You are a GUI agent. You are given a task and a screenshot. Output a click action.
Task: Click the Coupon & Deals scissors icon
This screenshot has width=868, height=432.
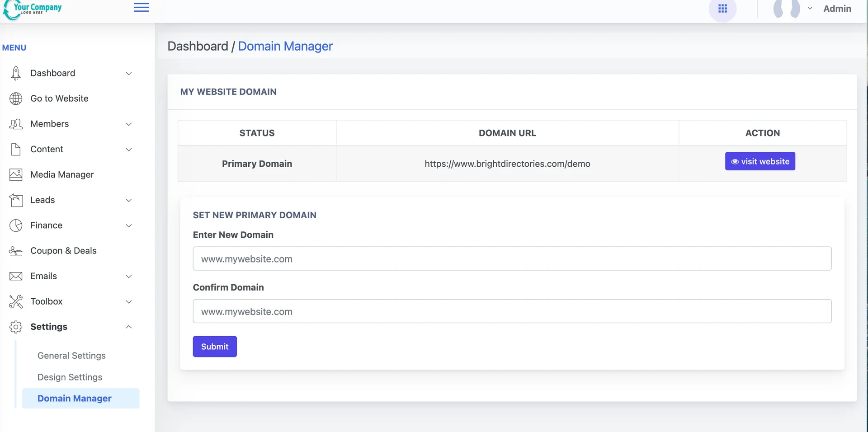16,251
